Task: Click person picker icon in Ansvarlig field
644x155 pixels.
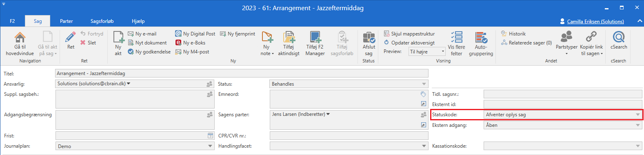Action: 210,84
